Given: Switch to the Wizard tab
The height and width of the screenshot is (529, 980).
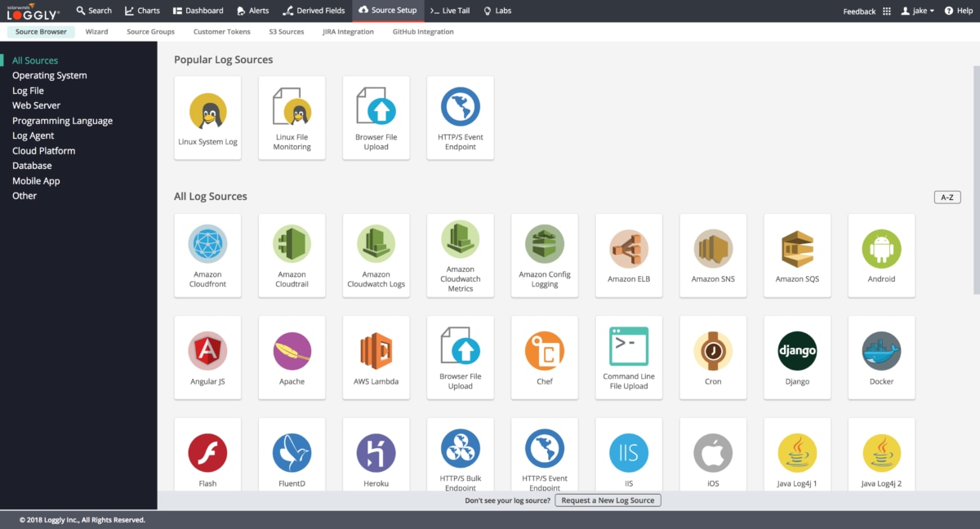Looking at the screenshot, I should (96, 31).
